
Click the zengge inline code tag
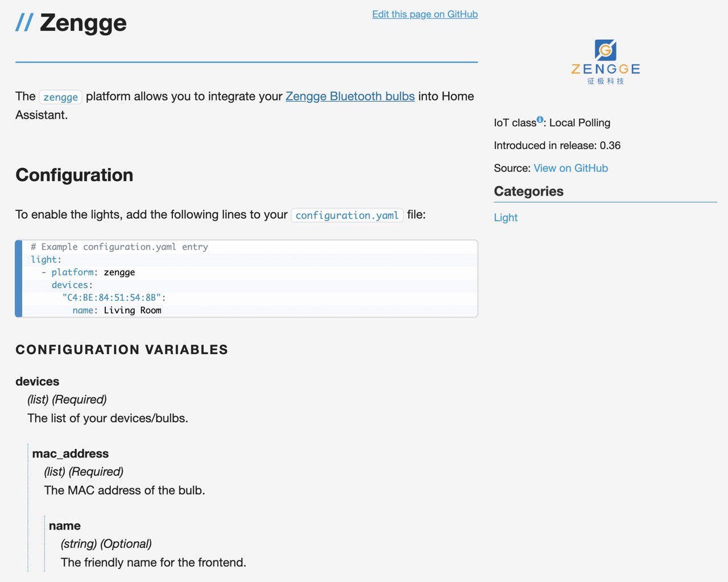click(x=61, y=97)
